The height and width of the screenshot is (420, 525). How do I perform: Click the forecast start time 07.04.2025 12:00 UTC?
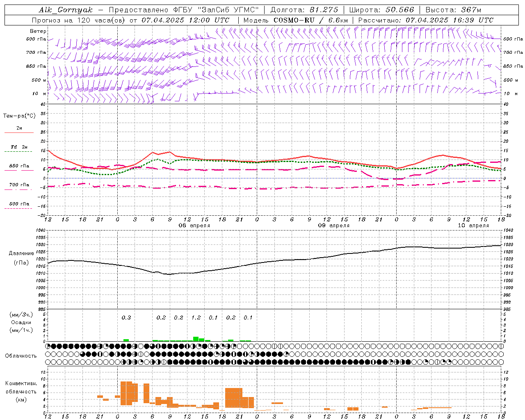tap(185, 20)
